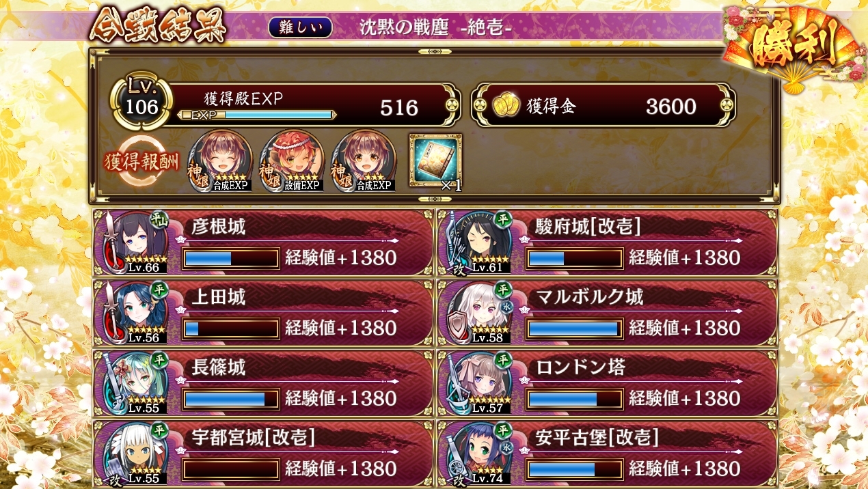Click the 宇都宮城[改壱] result row
Screen dimensions: 868x489
tap(263, 454)
